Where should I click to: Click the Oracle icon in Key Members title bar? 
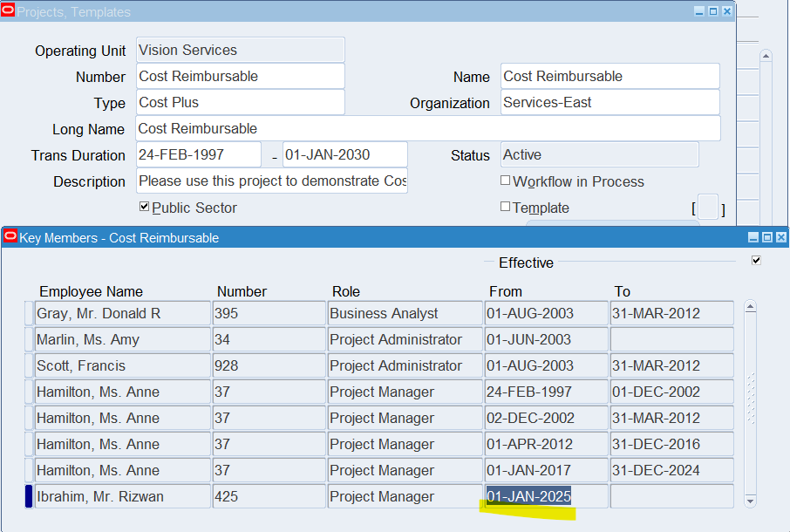[10, 237]
